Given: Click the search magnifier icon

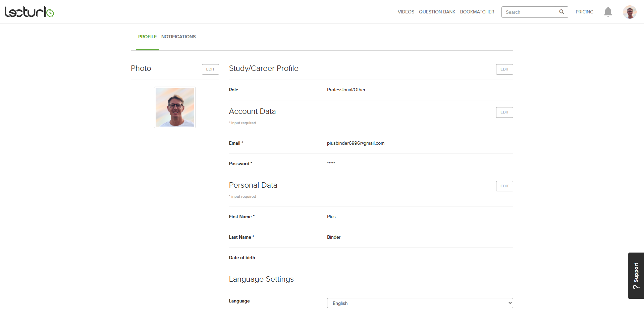Looking at the screenshot, I should (561, 12).
